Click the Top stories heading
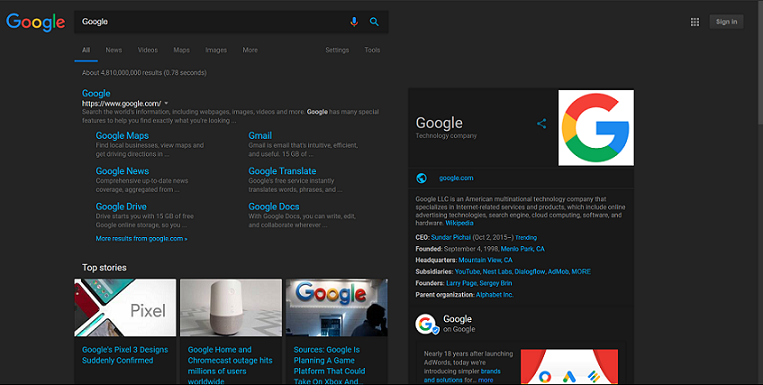763x385 pixels. pyautogui.click(x=104, y=268)
